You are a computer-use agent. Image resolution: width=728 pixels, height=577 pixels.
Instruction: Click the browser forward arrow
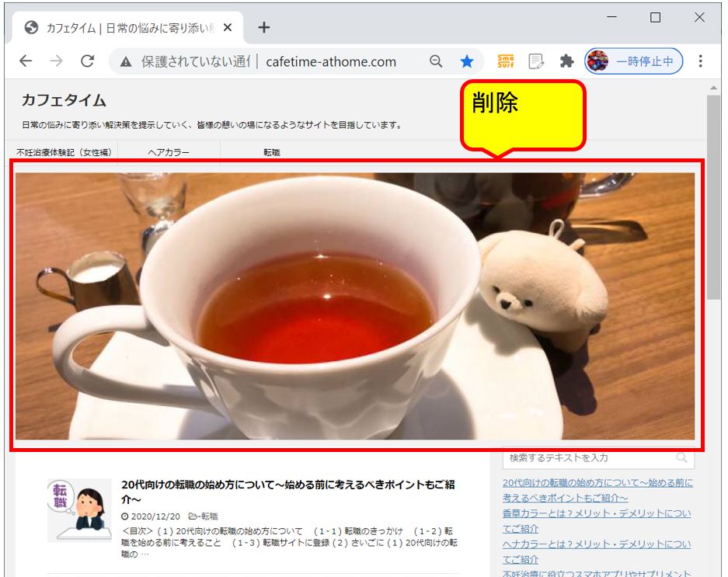click(x=56, y=61)
